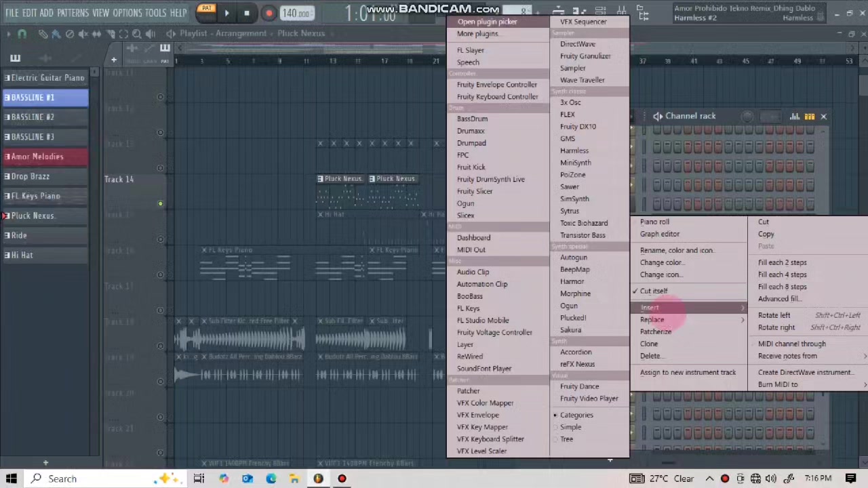868x488 pixels.
Task: Insert the FLEX synth
Action: [x=567, y=115]
